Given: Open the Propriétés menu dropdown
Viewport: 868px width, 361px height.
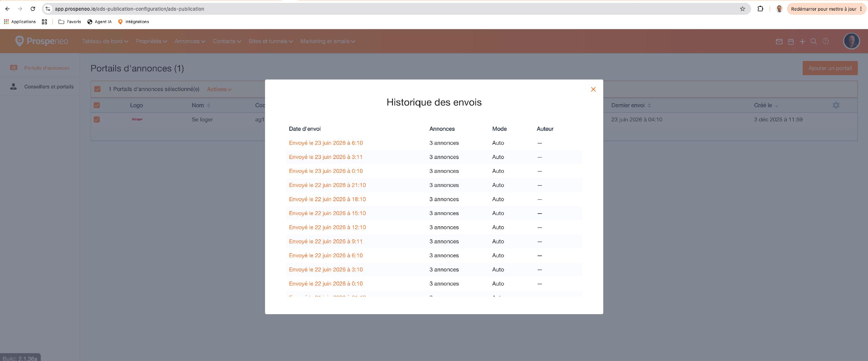Looking at the screenshot, I should tap(151, 41).
